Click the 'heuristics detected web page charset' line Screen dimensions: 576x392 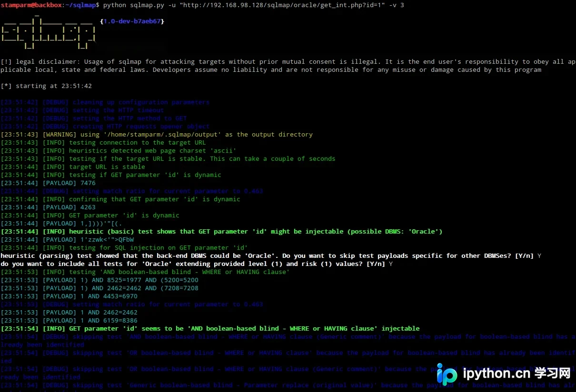click(119, 151)
